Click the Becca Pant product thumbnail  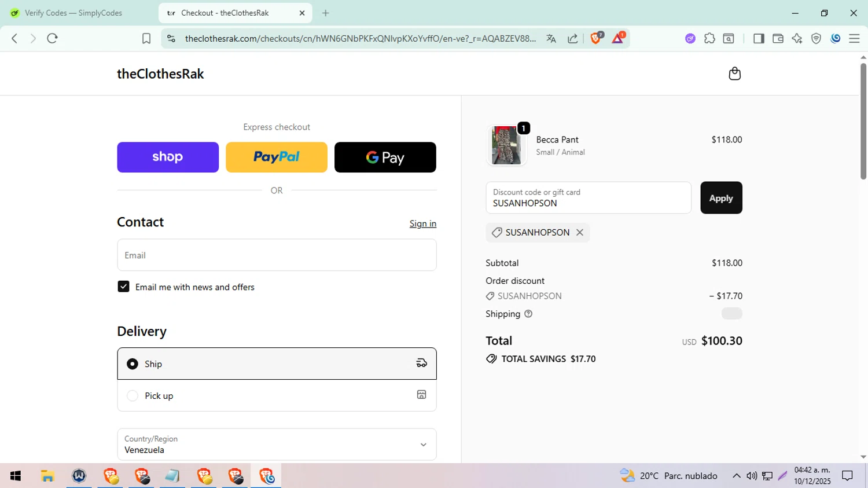(x=506, y=146)
